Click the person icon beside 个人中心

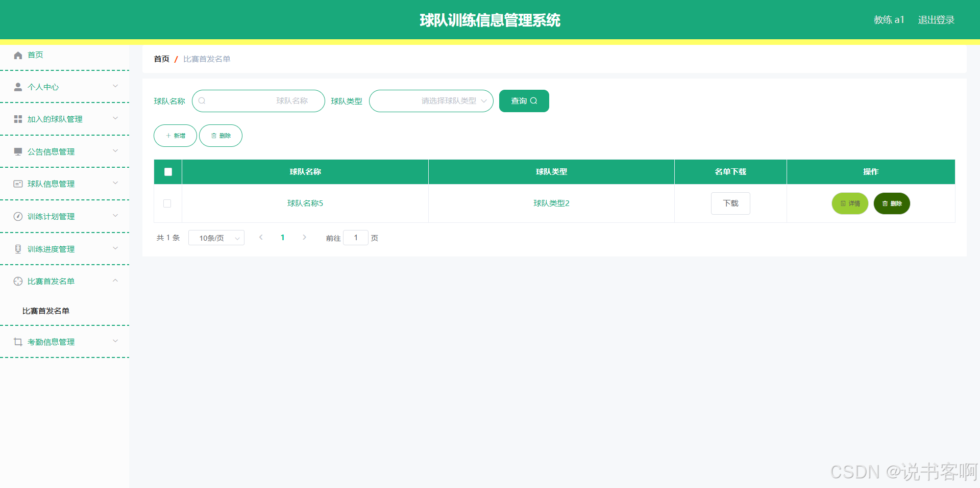18,87
